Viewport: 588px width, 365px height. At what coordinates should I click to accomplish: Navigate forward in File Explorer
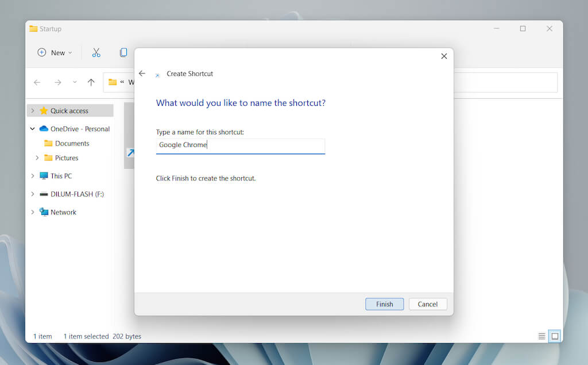point(58,82)
